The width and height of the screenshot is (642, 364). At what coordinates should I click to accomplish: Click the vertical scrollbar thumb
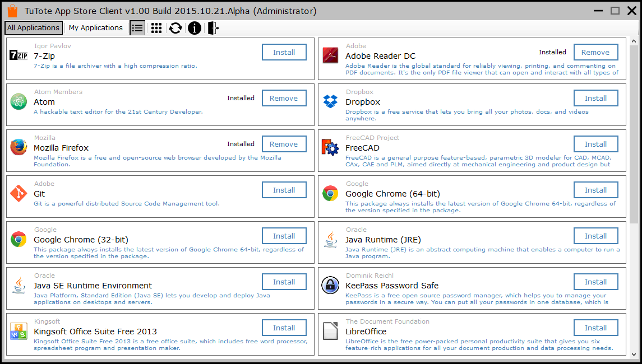[634, 134]
